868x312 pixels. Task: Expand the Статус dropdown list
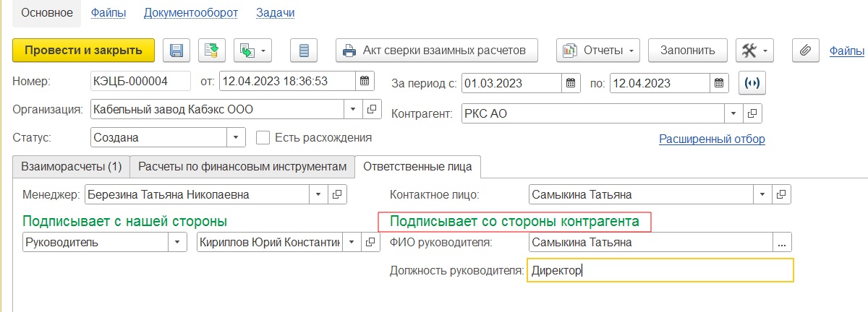click(x=236, y=137)
